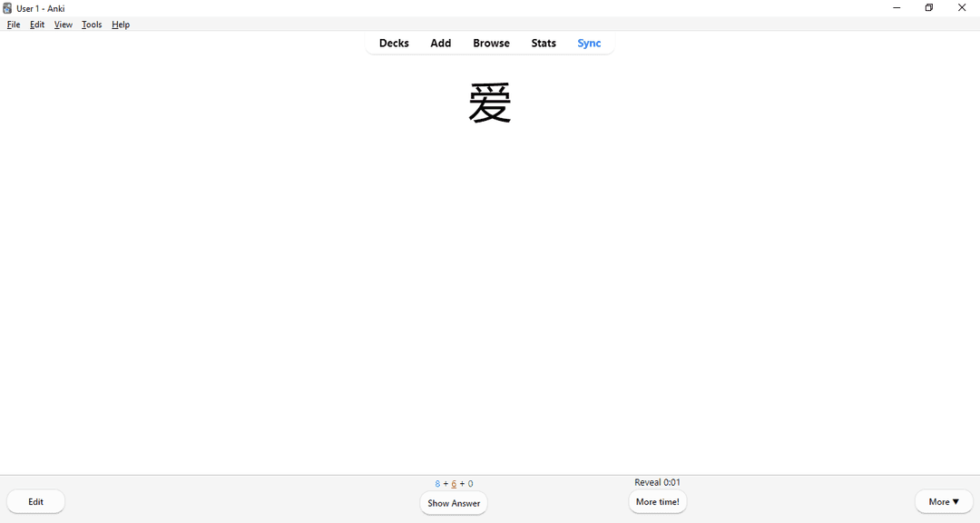
Task: View collection Stats
Action: (543, 43)
